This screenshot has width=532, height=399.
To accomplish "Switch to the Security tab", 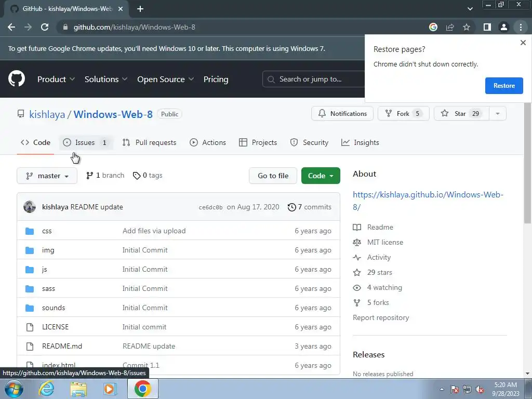I will (309, 142).
